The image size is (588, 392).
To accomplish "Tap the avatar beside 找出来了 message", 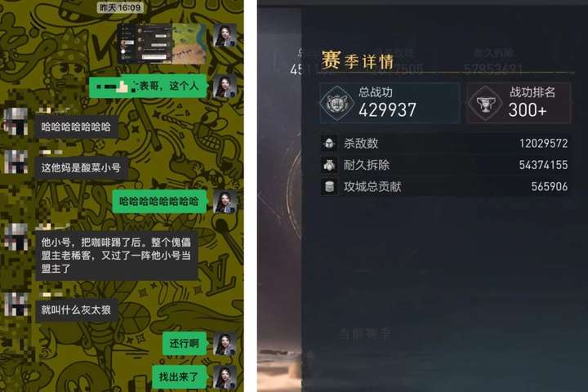I will (225, 377).
